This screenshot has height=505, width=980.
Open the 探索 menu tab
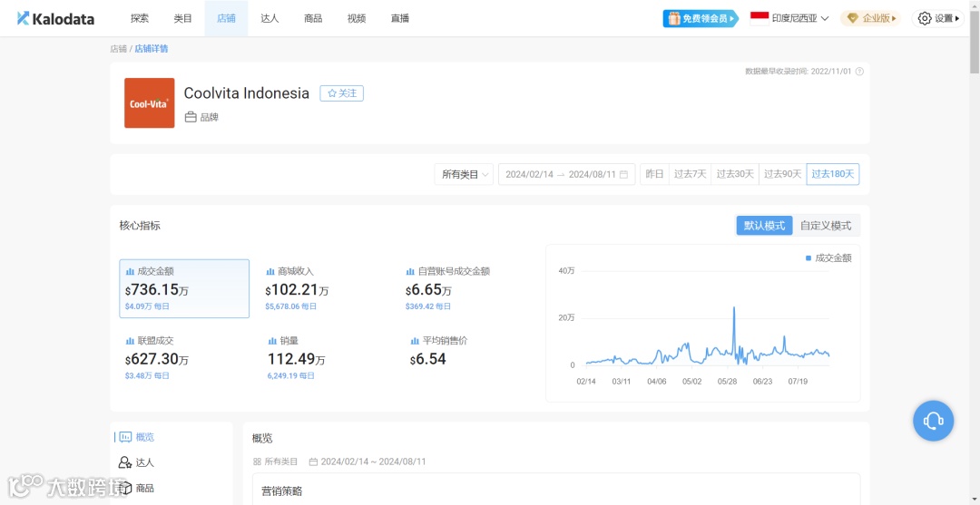point(140,18)
